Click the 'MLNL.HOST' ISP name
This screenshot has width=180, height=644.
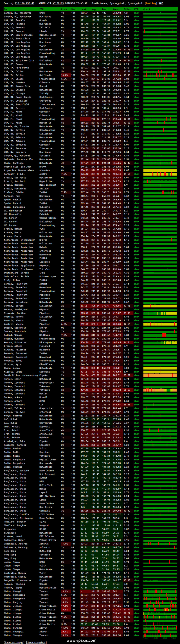(x=45, y=551)
